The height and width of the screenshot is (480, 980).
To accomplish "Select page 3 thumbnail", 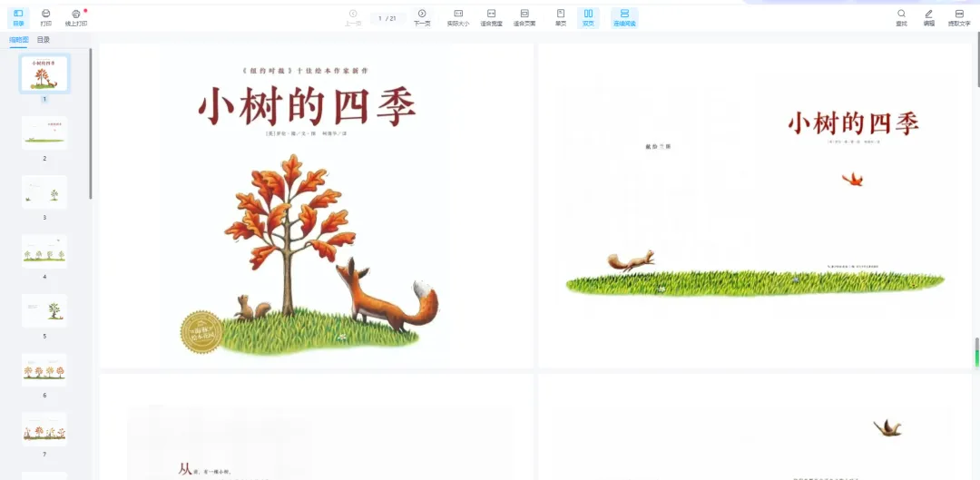I will pyautogui.click(x=44, y=191).
